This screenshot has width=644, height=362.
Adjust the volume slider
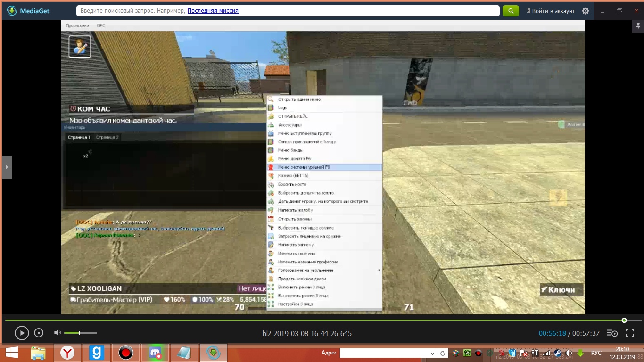click(79, 333)
